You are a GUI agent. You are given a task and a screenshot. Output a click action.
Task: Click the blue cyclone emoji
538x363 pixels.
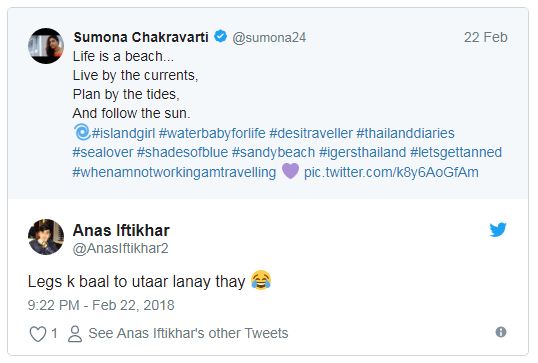[x=82, y=132]
